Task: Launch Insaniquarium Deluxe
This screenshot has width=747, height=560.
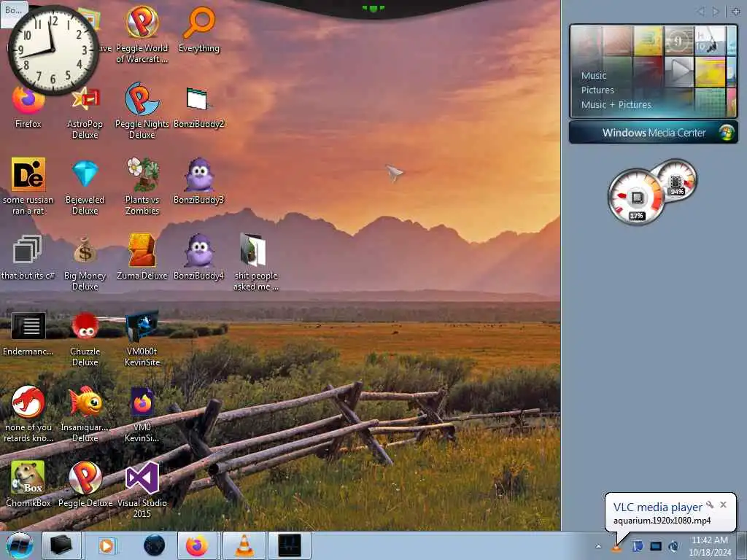Action: [x=85, y=414]
